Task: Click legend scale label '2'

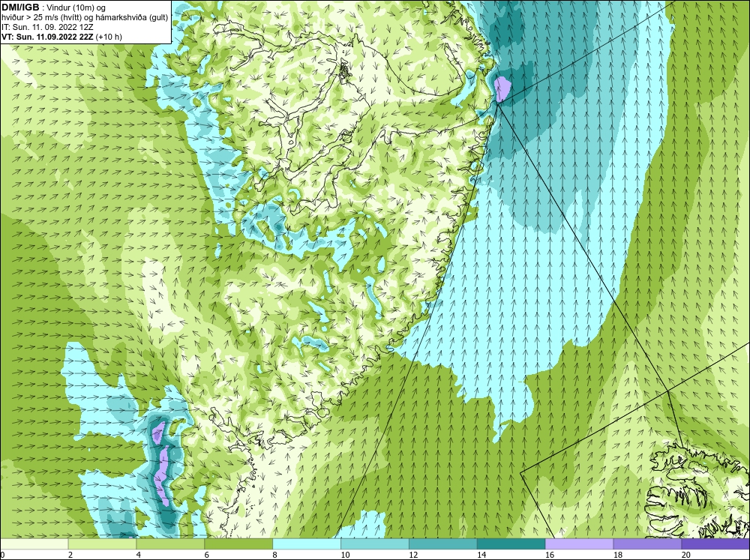Action: 70,555
